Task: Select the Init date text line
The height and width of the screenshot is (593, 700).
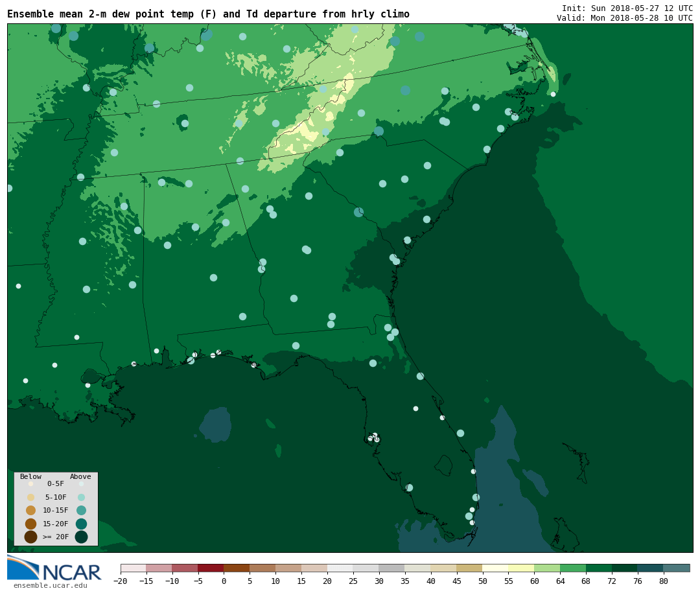Action: pos(627,8)
